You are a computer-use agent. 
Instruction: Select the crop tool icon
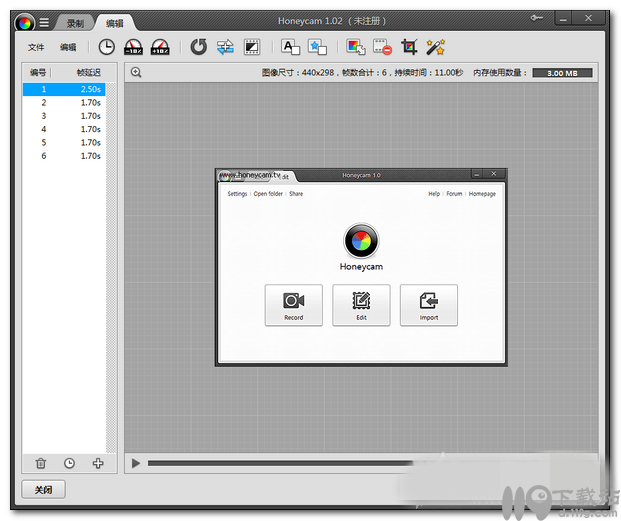409,47
